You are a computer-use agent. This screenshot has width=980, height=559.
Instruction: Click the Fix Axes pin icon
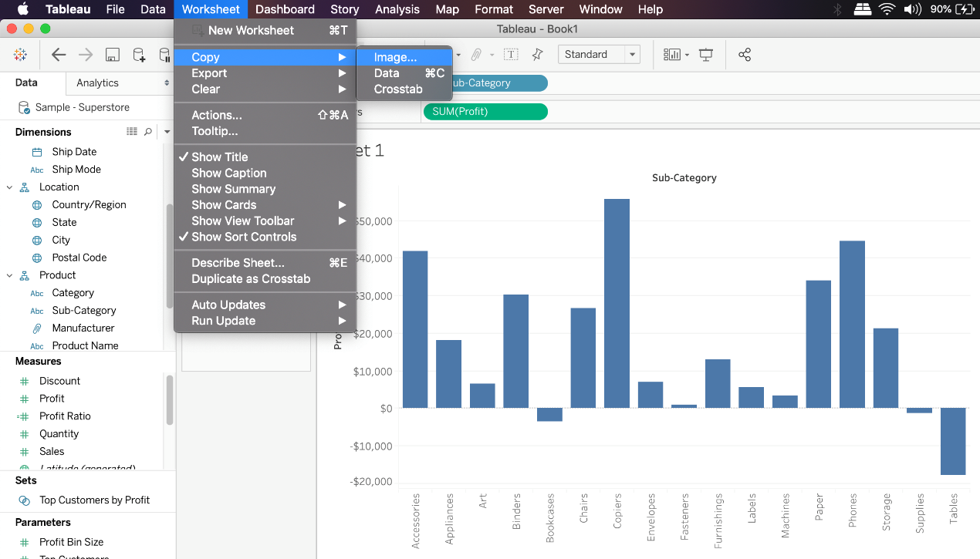point(538,55)
